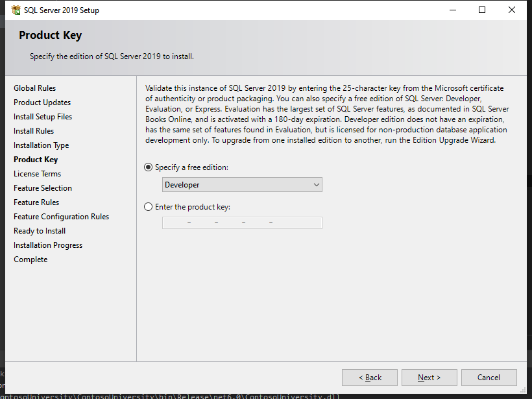Choose Installation Type in the sidebar
Screen dimensions: 532x399
41,145
